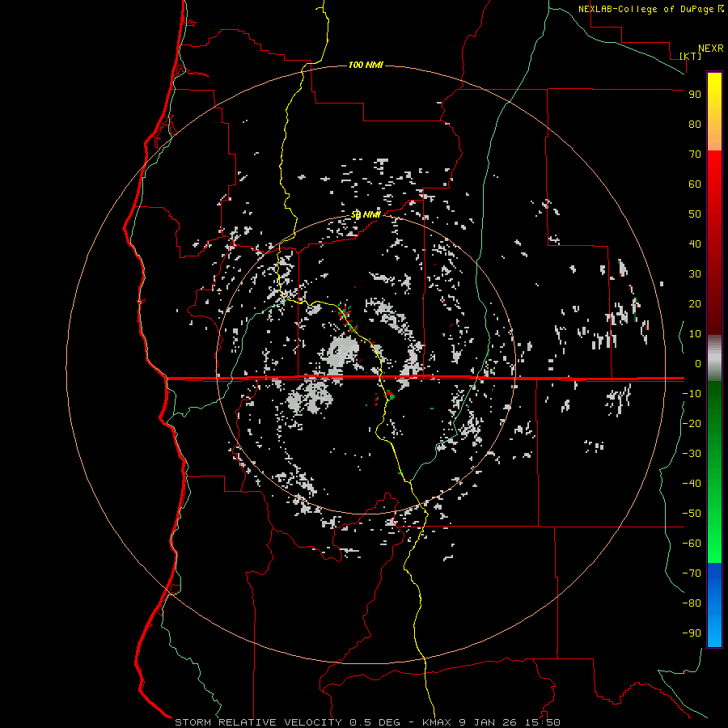Viewport: 728px width, 728px height.
Task: Select the "-40" value on velocity scale
Action: click(x=692, y=484)
